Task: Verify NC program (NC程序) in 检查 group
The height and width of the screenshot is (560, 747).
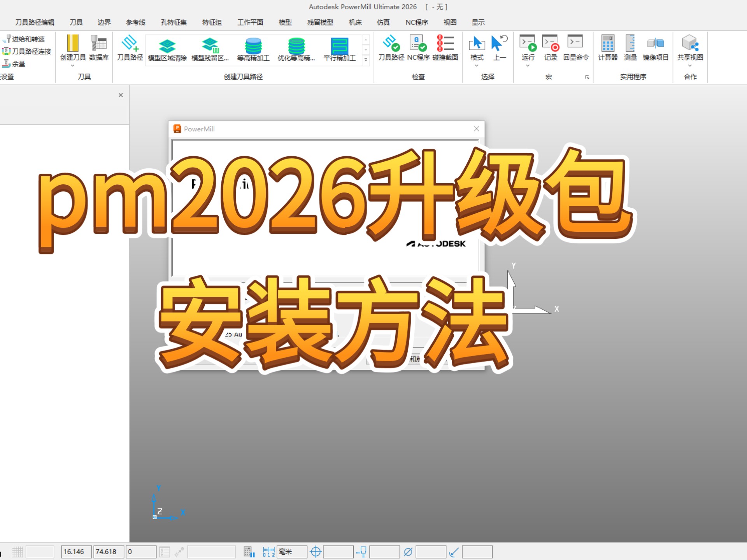Action: tap(418, 48)
